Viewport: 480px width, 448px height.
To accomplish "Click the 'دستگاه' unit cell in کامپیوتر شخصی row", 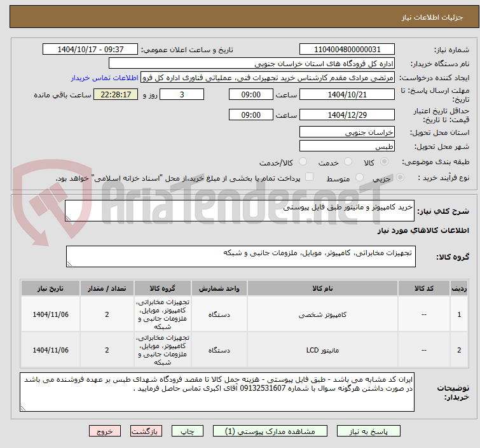I will click(x=219, y=314).
